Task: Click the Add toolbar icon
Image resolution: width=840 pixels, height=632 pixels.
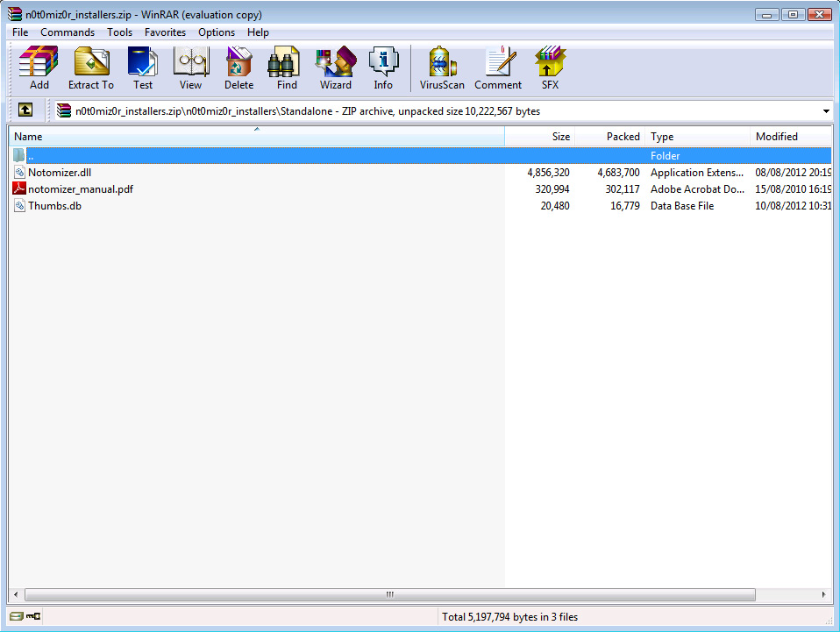Action: [x=39, y=68]
